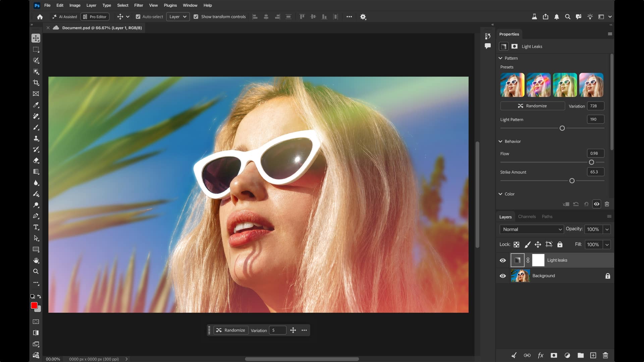The width and height of the screenshot is (644, 362).
Task: Delete layer using Layers panel trash icon
Action: 605,355
